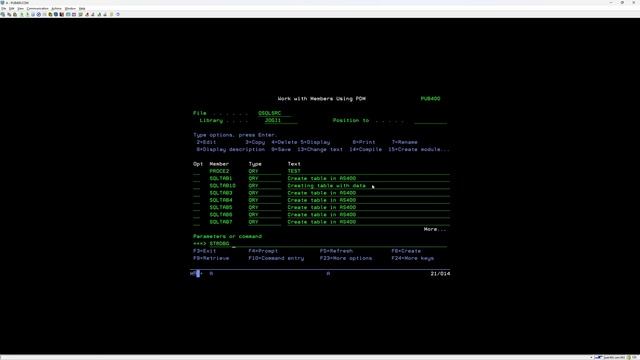This screenshot has height=360, width=640.
Task: Open the Actions menu
Action: 56,9
